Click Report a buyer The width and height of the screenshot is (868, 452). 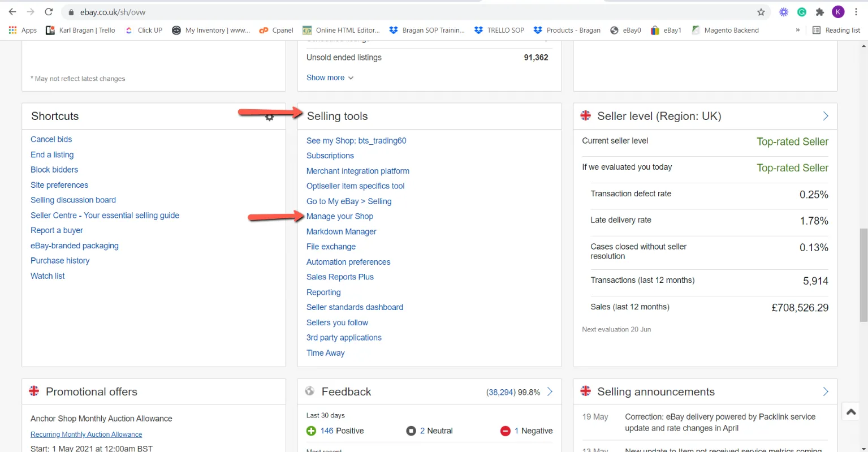coord(57,230)
